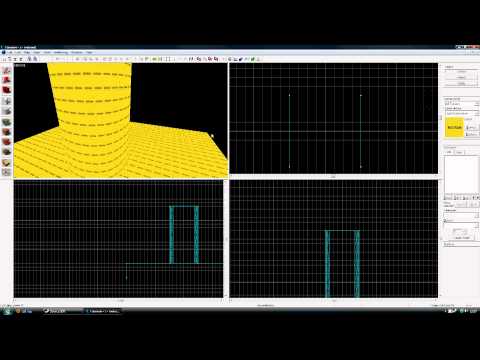
Task: Click the toWorld move selected button
Action: (x=462, y=204)
